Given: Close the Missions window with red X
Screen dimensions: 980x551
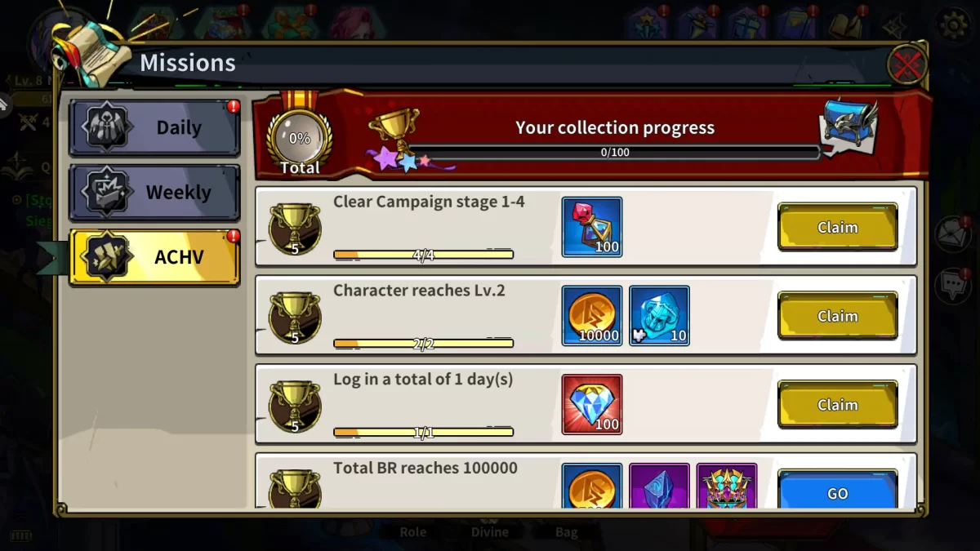Looking at the screenshot, I should 906,64.
